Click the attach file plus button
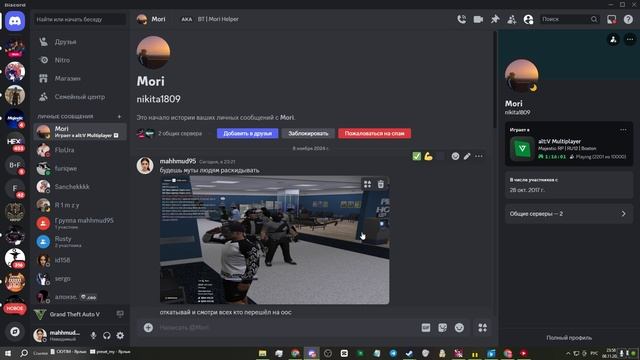Image resolution: width=640 pixels, height=360 pixels. coord(148,327)
